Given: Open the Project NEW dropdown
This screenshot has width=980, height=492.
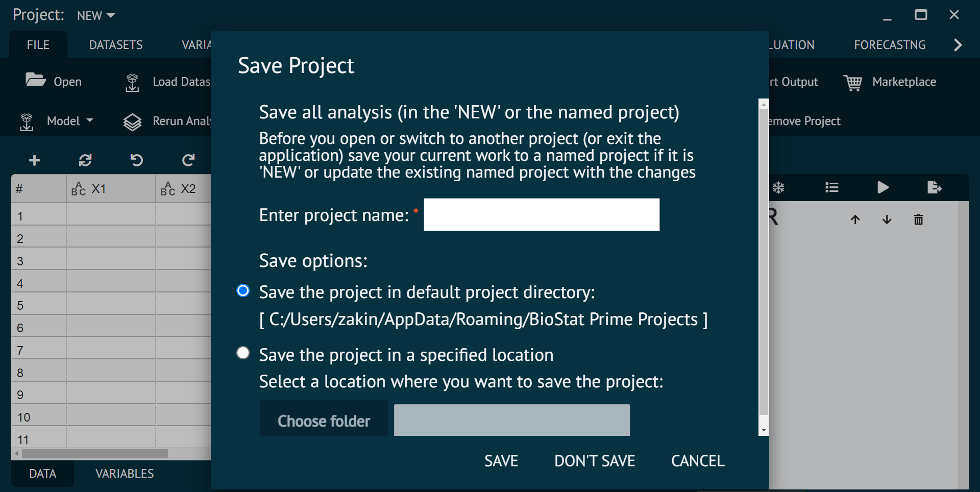Looking at the screenshot, I should click(x=95, y=15).
